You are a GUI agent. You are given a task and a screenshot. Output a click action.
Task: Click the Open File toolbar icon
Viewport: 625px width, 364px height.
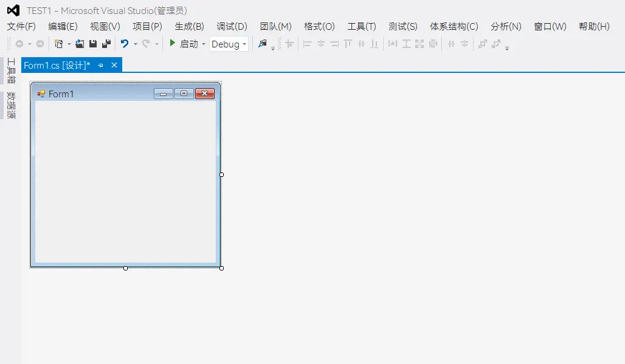pos(80,44)
